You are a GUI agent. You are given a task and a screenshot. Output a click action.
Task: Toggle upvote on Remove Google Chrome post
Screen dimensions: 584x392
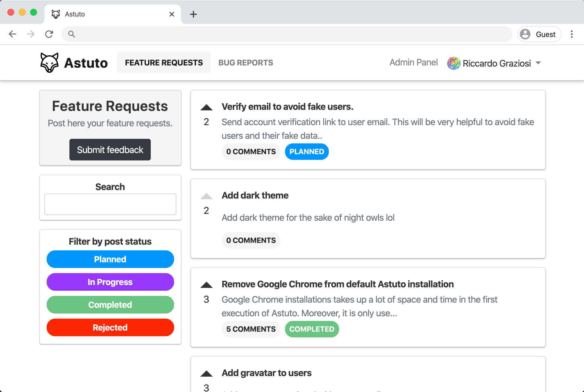[x=206, y=285]
